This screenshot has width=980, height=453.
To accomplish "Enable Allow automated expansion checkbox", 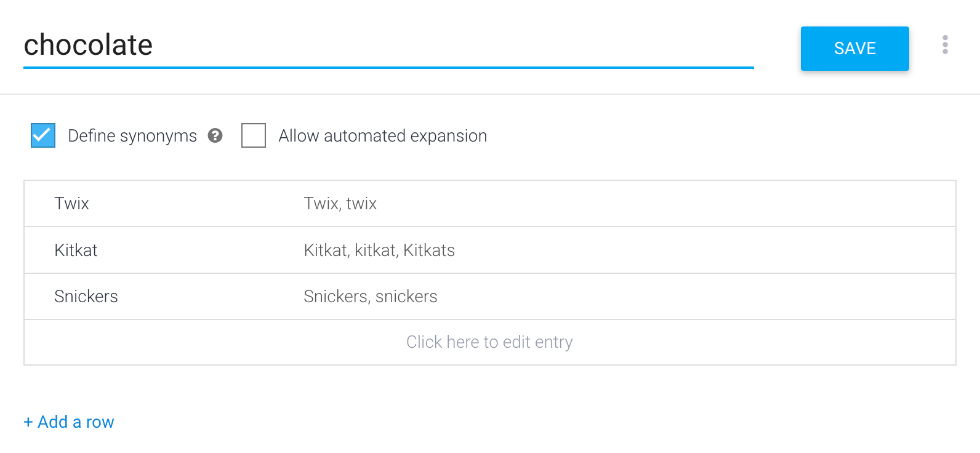I will click(x=254, y=135).
